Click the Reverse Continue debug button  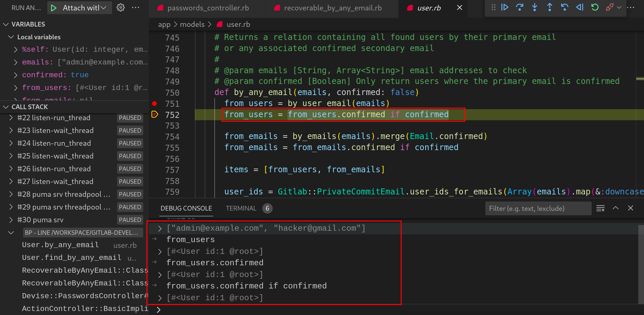580,7
